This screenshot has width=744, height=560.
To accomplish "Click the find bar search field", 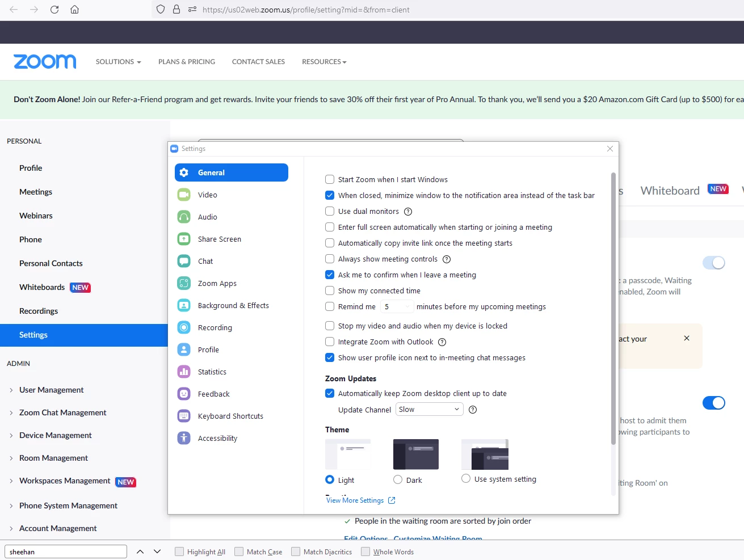I will pyautogui.click(x=66, y=551).
